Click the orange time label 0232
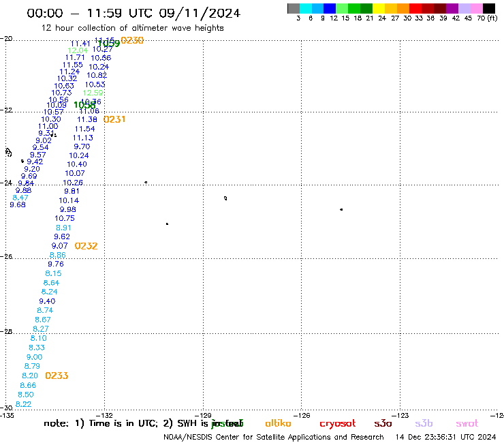This screenshot has height=443, width=504. (x=86, y=246)
